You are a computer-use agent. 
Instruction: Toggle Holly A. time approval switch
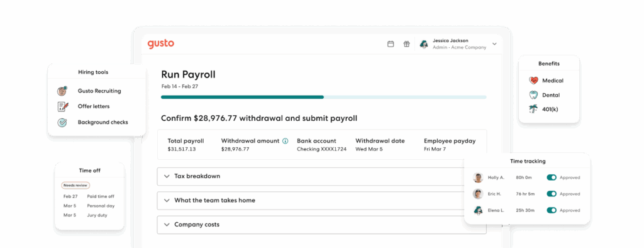pyautogui.click(x=552, y=178)
